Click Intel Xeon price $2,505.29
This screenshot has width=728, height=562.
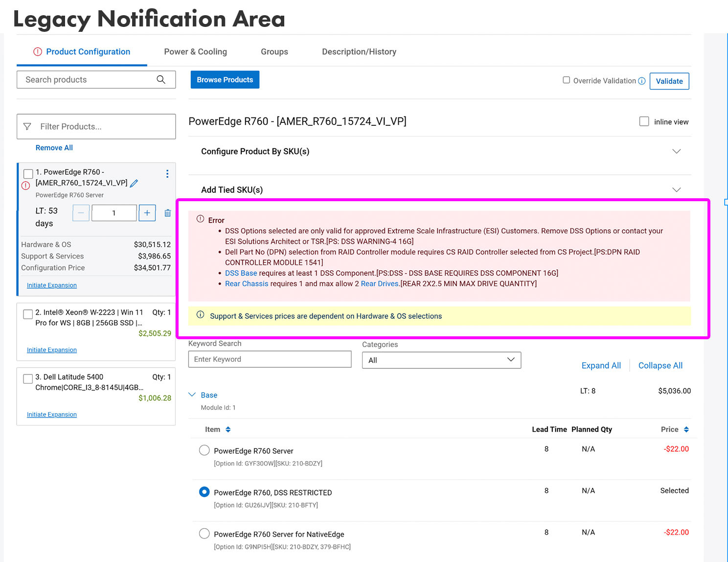[x=155, y=333]
